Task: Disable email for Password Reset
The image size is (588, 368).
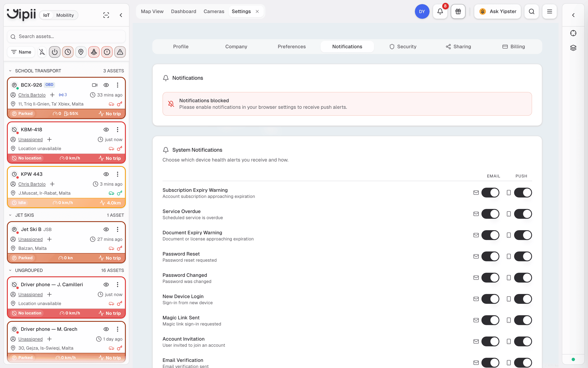Action: 490,256
